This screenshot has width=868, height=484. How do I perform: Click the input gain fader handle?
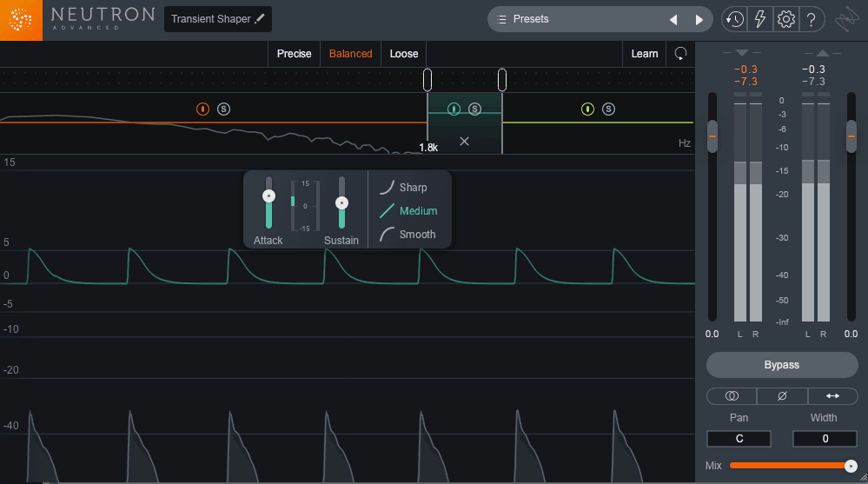tap(712, 136)
